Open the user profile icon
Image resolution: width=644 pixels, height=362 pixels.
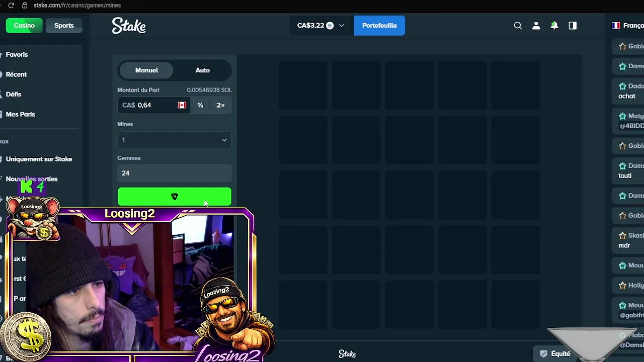(536, 26)
